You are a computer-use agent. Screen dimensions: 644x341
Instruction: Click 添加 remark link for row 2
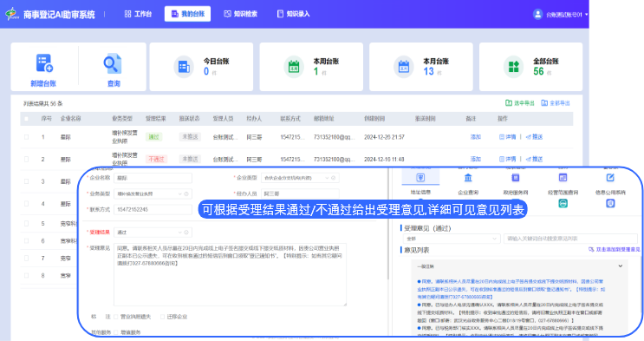pyautogui.click(x=476, y=159)
